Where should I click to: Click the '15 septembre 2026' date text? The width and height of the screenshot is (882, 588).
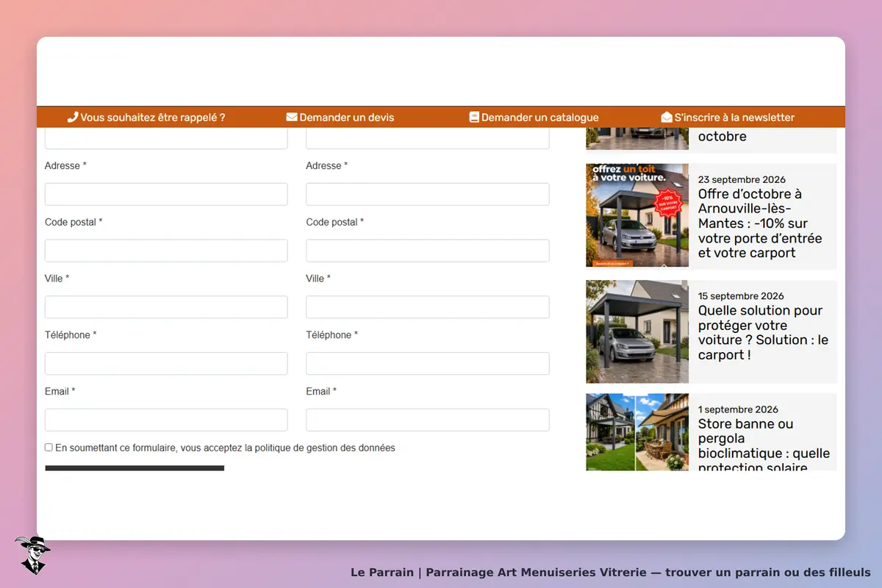[741, 296]
